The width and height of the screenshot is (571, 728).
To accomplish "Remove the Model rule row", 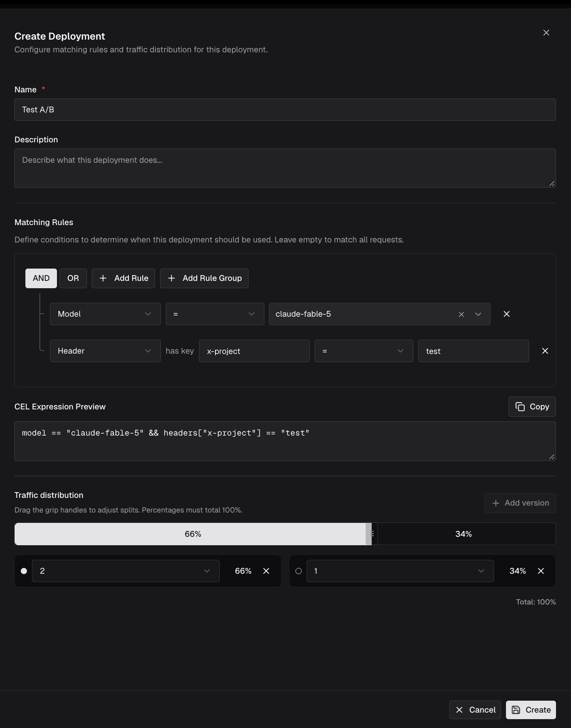I will (507, 314).
